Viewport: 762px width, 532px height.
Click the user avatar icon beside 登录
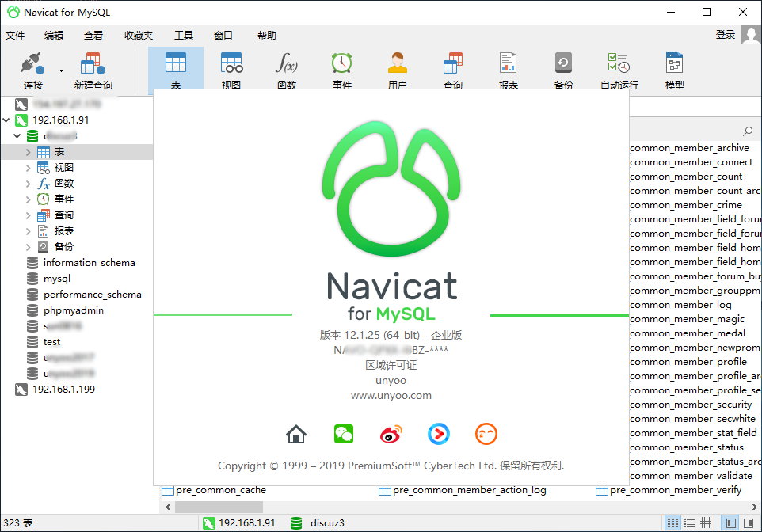coord(751,35)
